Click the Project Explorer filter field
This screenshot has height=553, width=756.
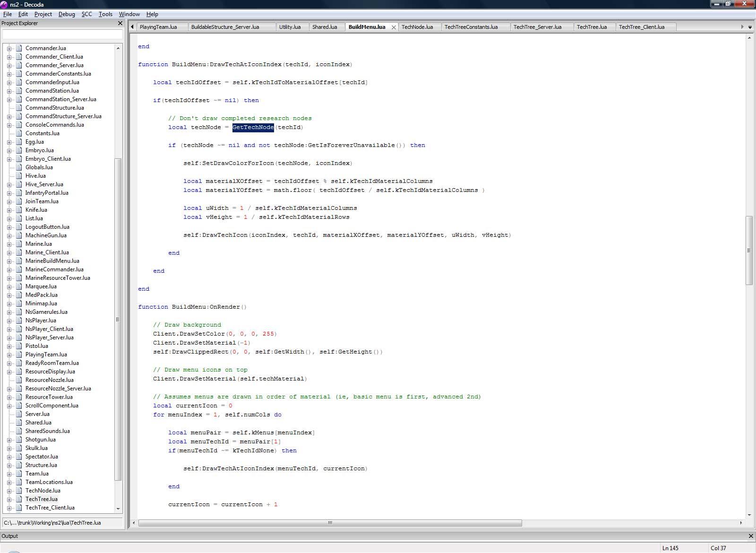tap(62, 34)
